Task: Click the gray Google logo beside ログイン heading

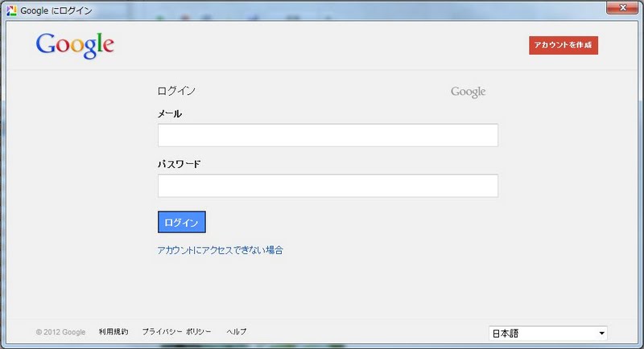Action: click(469, 92)
